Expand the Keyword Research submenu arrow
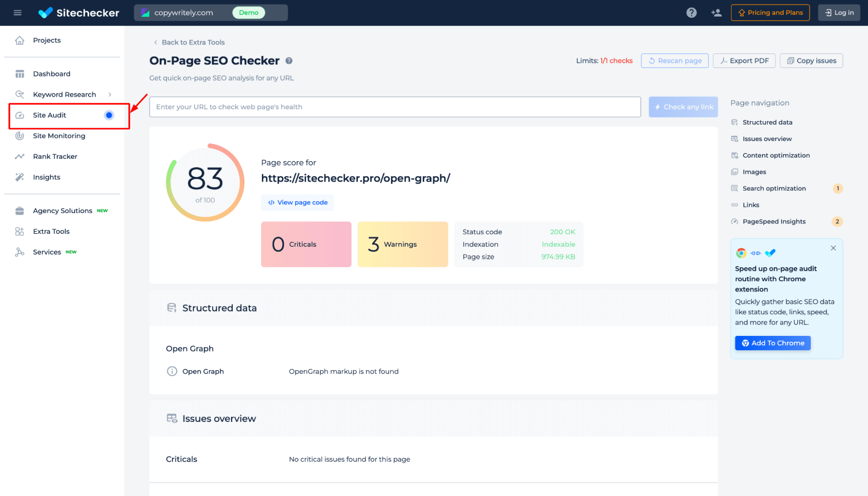The height and width of the screenshot is (496, 868). [110, 94]
